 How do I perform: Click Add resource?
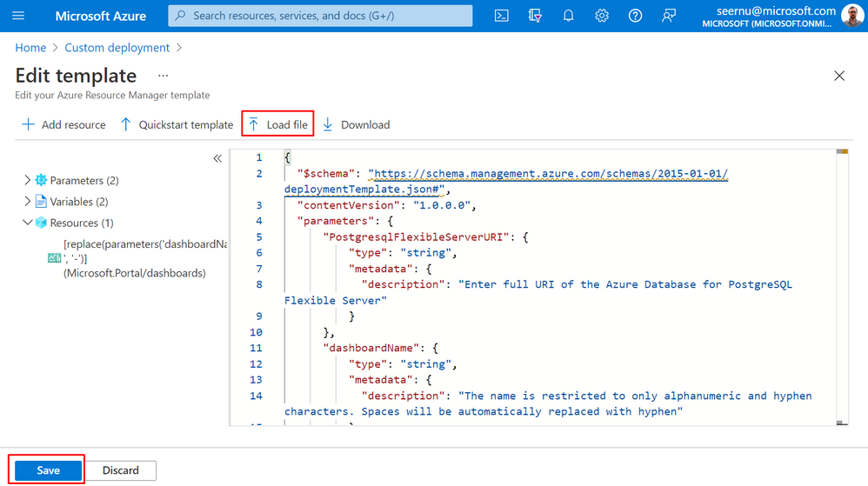[x=63, y=124]
